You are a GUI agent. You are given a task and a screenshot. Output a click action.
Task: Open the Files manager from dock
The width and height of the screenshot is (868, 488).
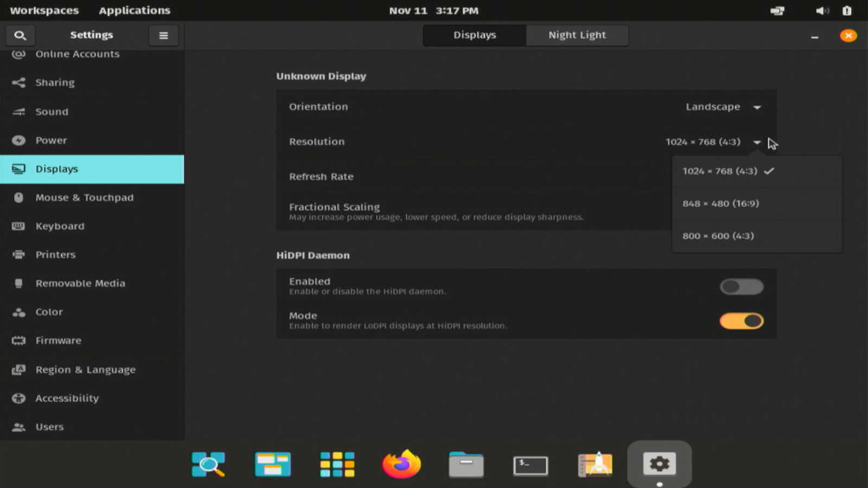[466, 464]
